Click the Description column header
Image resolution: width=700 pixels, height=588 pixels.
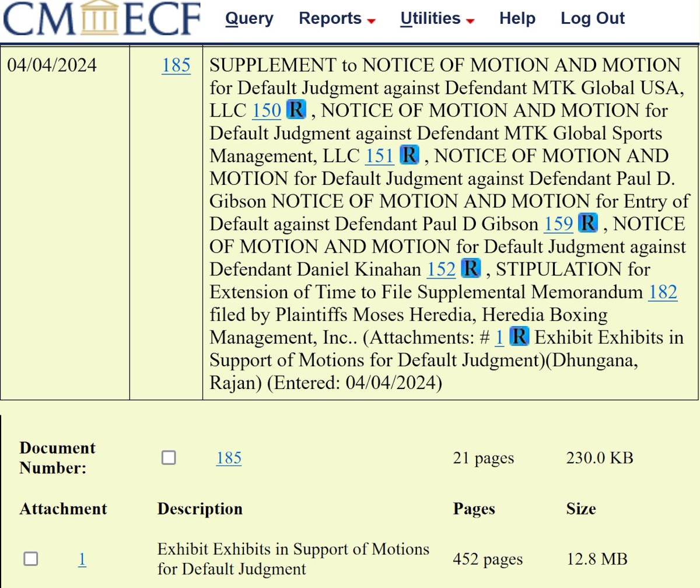tap(200, 509)
